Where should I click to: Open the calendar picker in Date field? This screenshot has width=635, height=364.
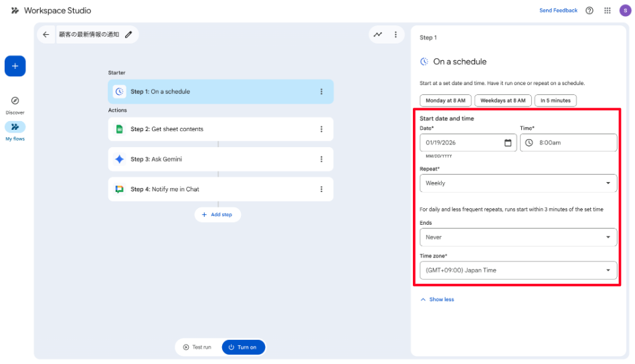coord(508,143)
